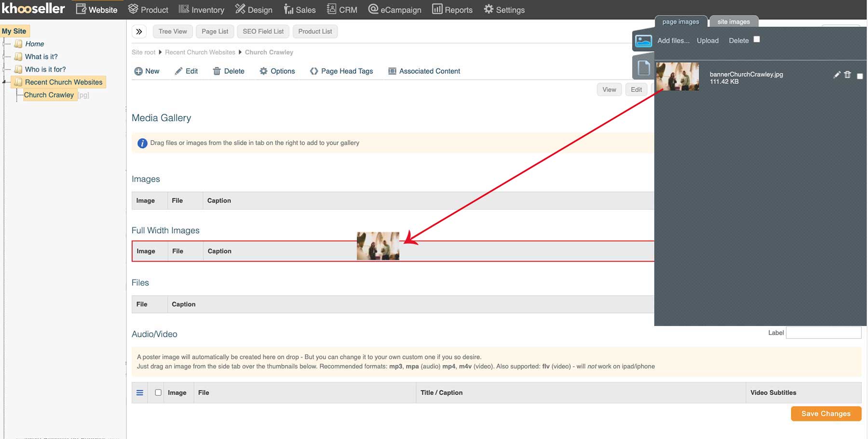This screenshot has width=868, height=439.
Task: Click the SEO Field List button
Action: click(263, 32)
